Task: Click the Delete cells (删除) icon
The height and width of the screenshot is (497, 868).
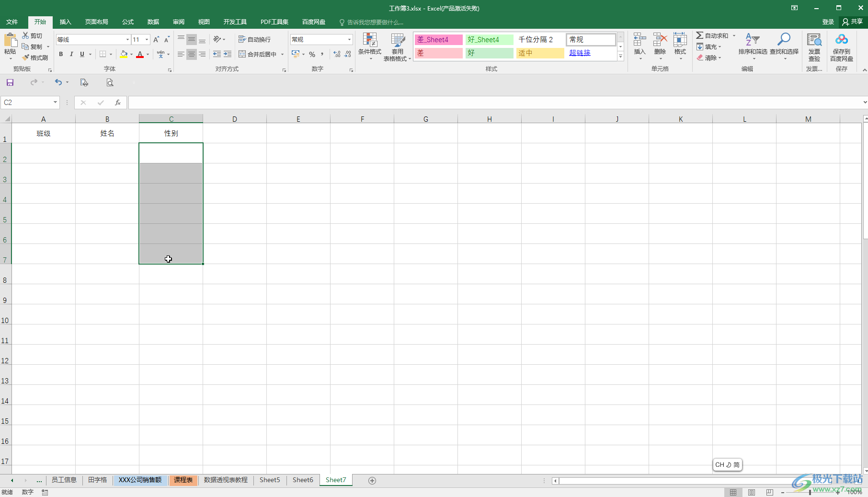Action: point(660,40)
